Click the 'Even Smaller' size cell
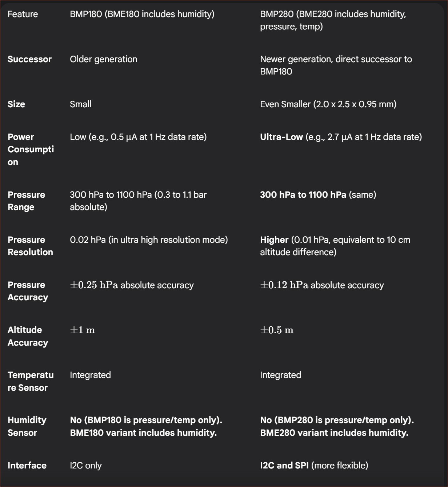This screenshot has width=448, height=487. [x=328, y=104]
